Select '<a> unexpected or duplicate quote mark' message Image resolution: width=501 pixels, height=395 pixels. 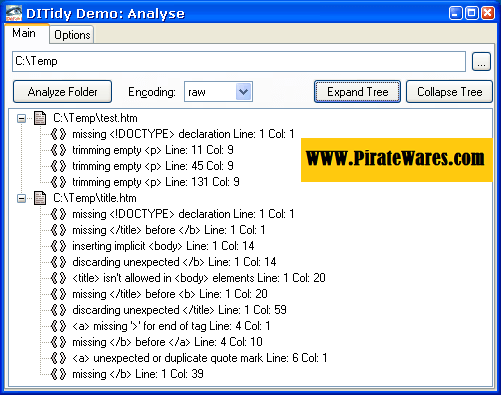(x=200, y=358)
